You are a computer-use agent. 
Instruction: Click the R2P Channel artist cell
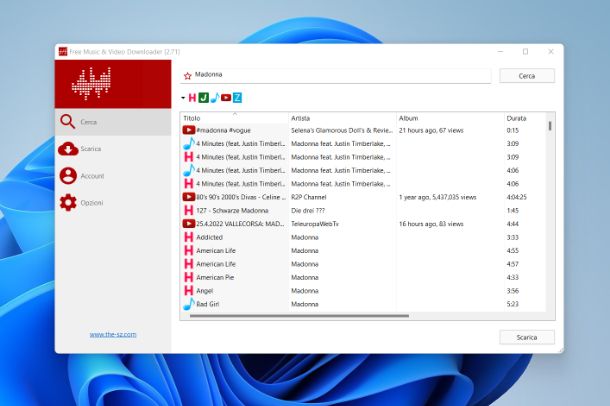coord(309,197)
